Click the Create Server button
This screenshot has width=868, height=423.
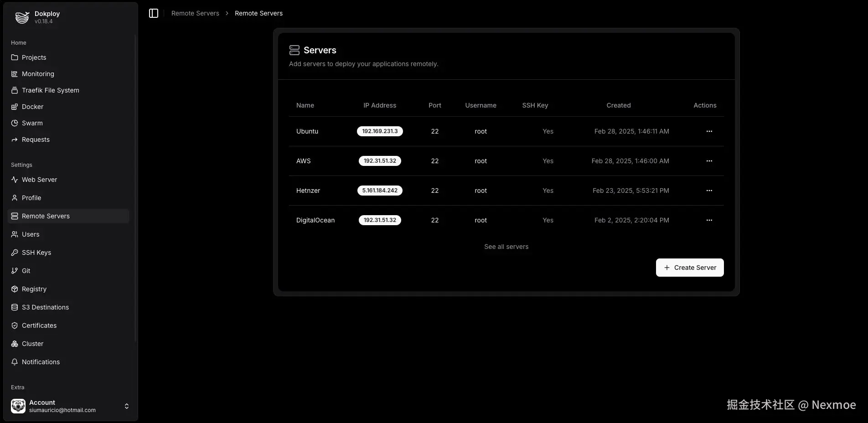coord(690,268)
